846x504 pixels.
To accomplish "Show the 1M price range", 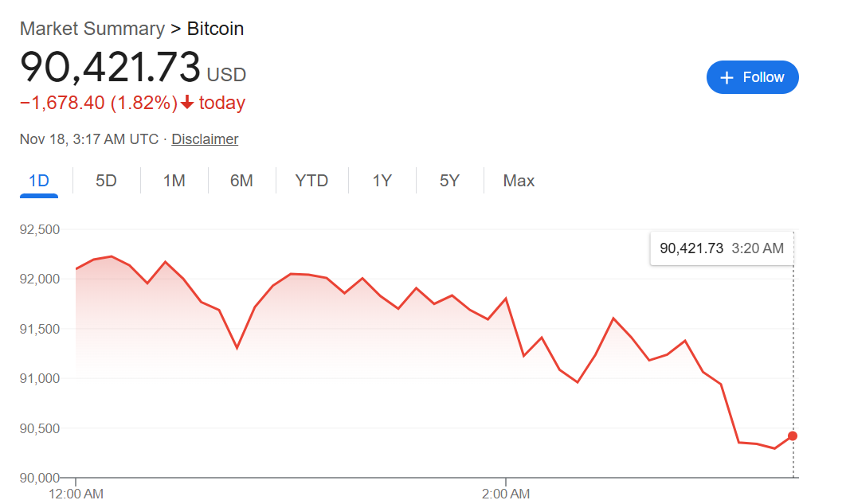I will (x=174, y=181).
